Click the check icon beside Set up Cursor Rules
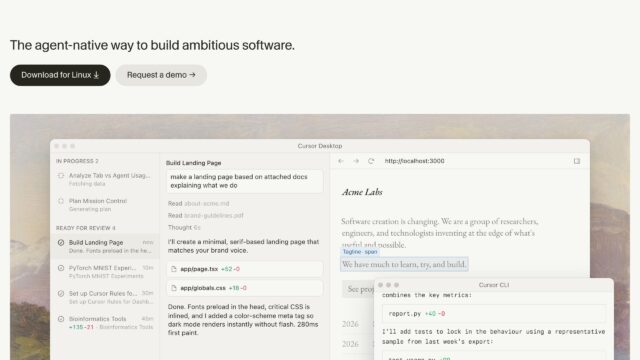This screenshot has height=360, width=640. tap(61, 293)
